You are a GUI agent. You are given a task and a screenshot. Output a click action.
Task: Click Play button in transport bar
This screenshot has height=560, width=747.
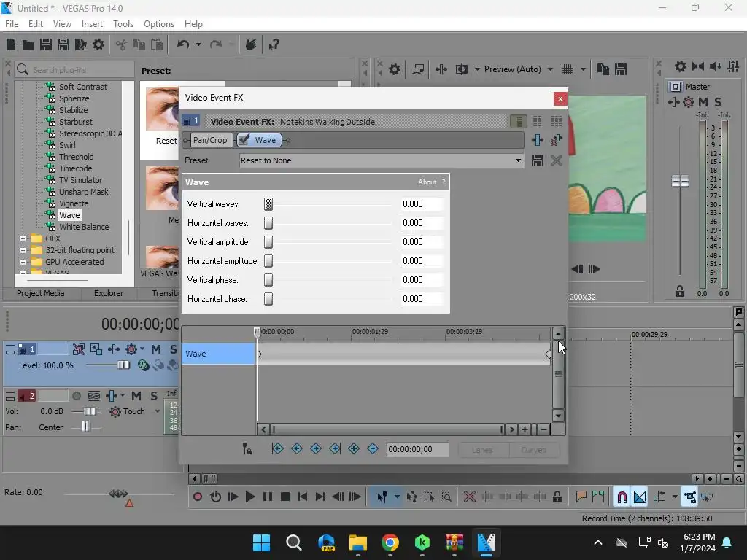[x=250, y=497]
